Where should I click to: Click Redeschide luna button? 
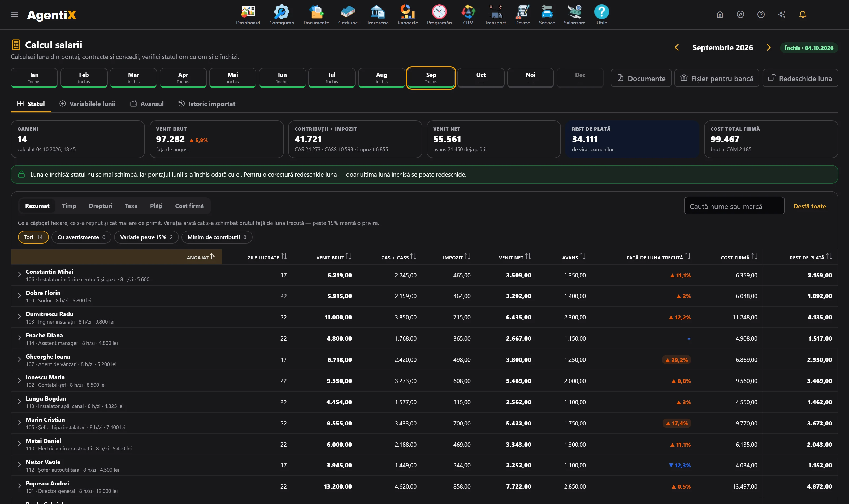(x=800, y=78)
